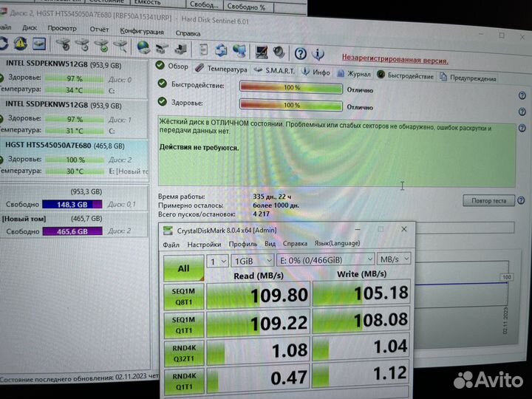Click the blue sync arrows toolbar icon
This screenshot has height=399, width=532.
[x=221, y=50]
